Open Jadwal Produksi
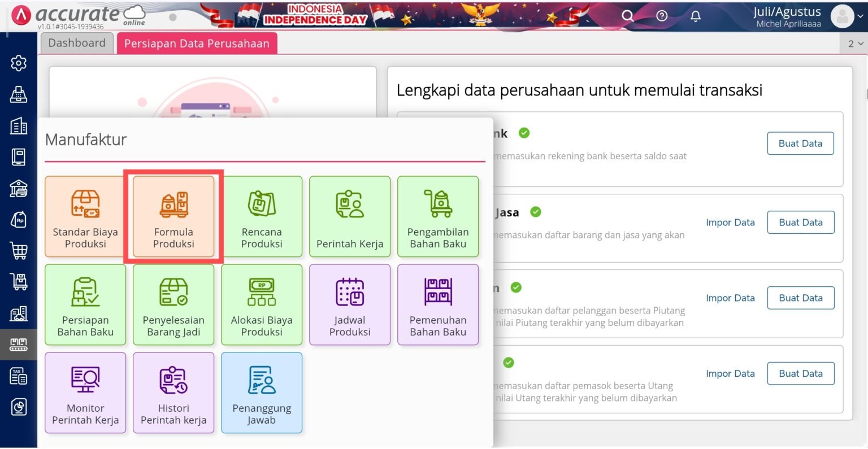 pyautogui.click(x=349, y=304)
